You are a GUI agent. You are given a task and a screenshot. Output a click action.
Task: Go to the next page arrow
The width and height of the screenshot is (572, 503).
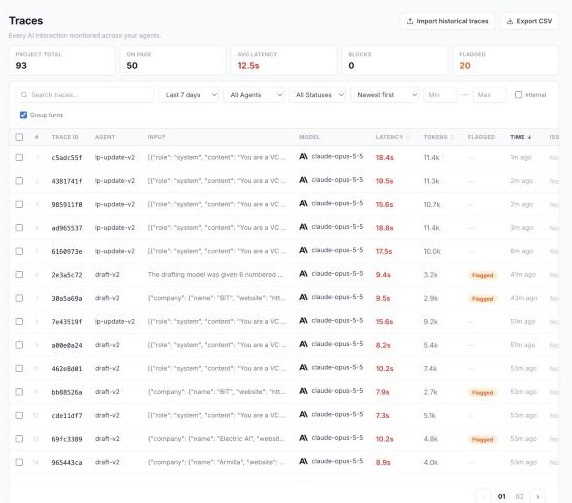538,496
